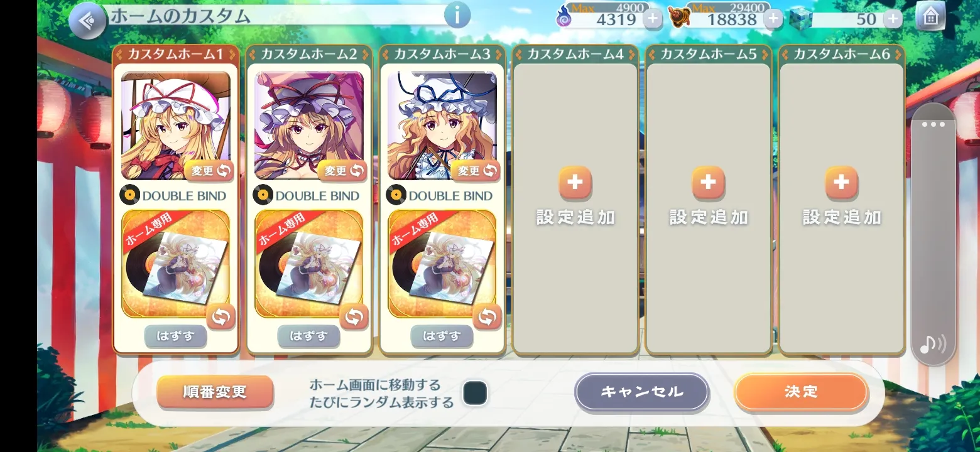Screen dimensions: 980x452
Task: Select the 順番変更 reorder button
Action: point(215,392)
